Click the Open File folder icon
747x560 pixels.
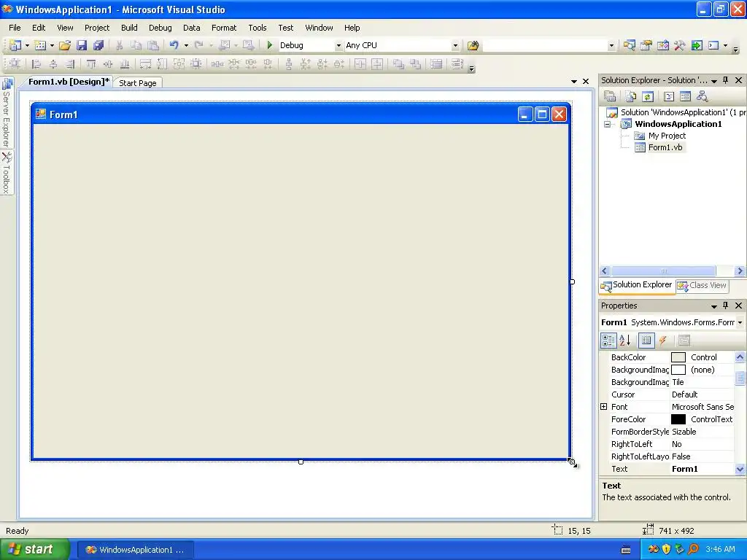point(65,45)
